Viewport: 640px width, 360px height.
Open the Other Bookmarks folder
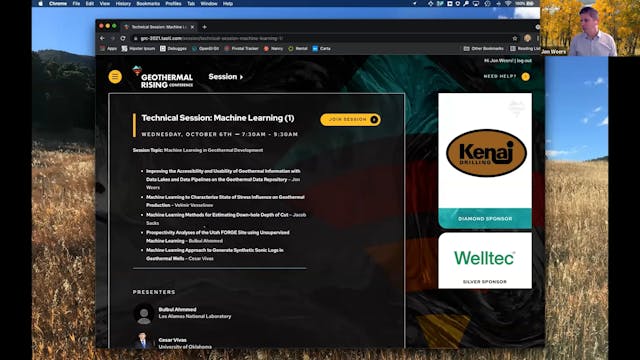tap(484, 49)
